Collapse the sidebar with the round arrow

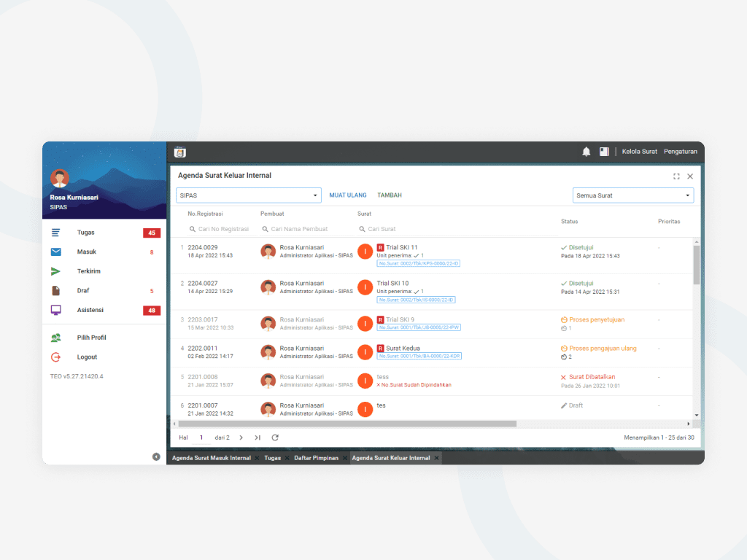click(x=156, y=456)
